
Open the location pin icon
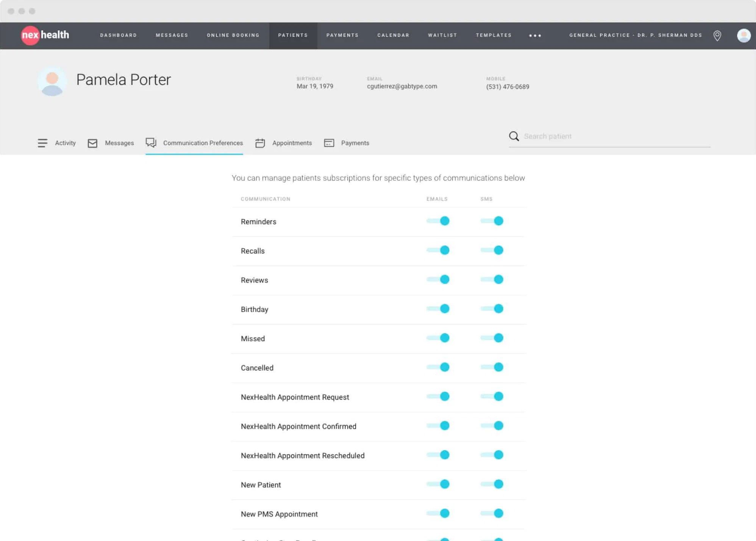click(x=717, y=36)
